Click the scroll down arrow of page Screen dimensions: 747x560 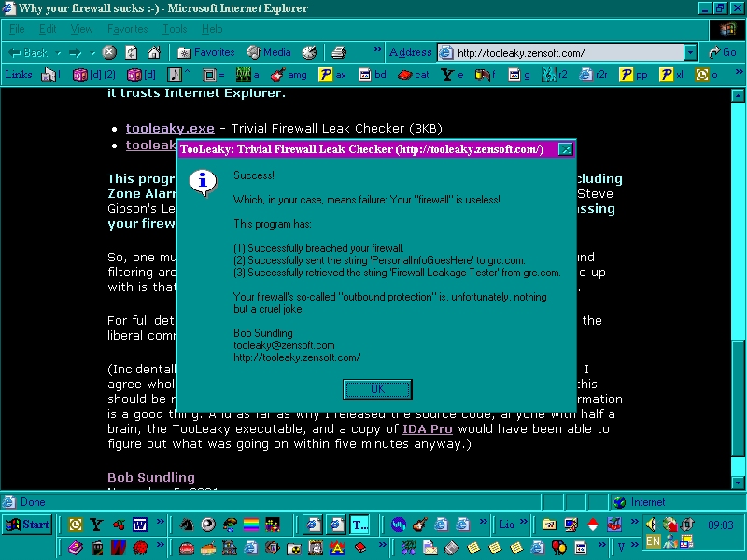(738, 483)
